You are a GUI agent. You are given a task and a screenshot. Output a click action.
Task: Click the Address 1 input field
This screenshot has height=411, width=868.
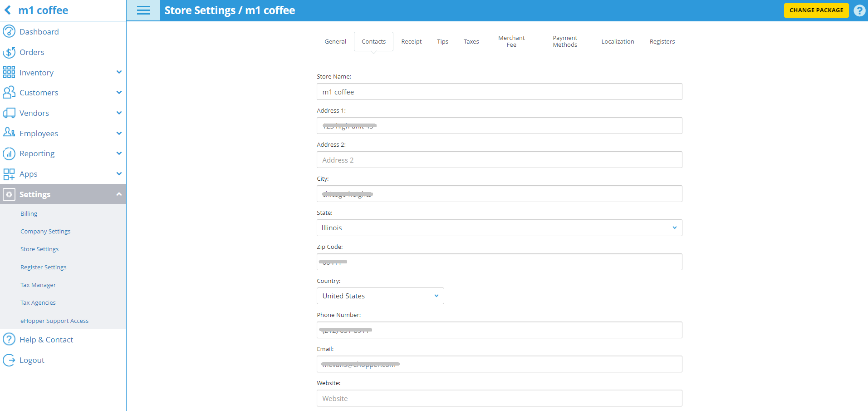499,126
